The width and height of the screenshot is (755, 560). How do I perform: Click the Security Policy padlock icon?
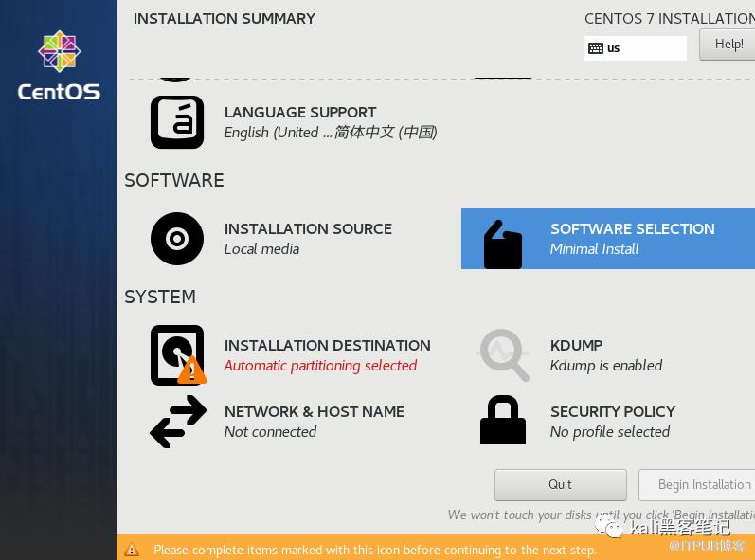[x=503, y=421]
